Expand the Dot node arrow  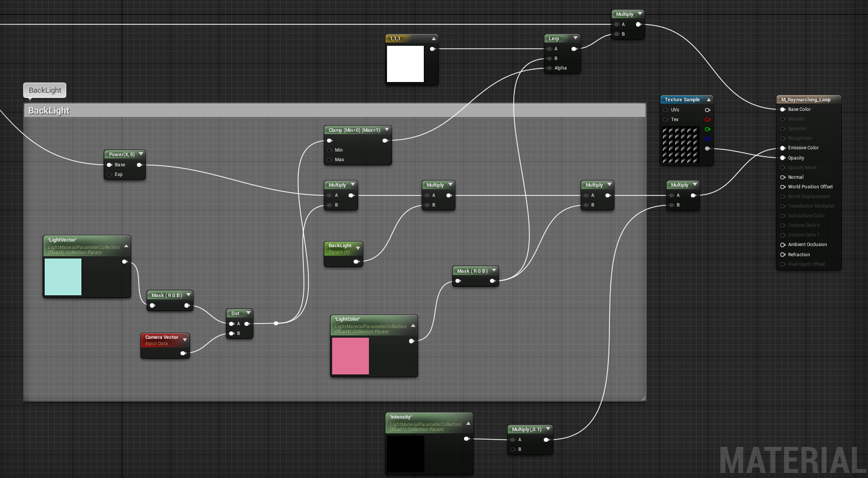click(248, 313)
